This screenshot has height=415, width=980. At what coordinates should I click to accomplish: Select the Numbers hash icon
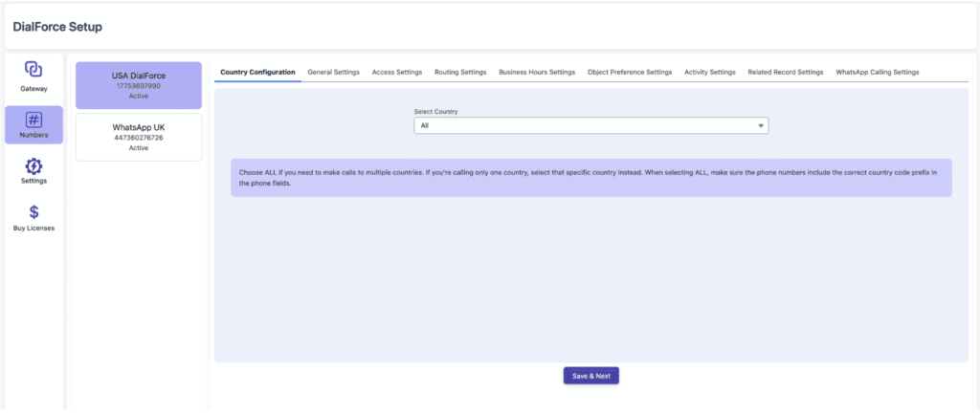(x=33, y=120)
